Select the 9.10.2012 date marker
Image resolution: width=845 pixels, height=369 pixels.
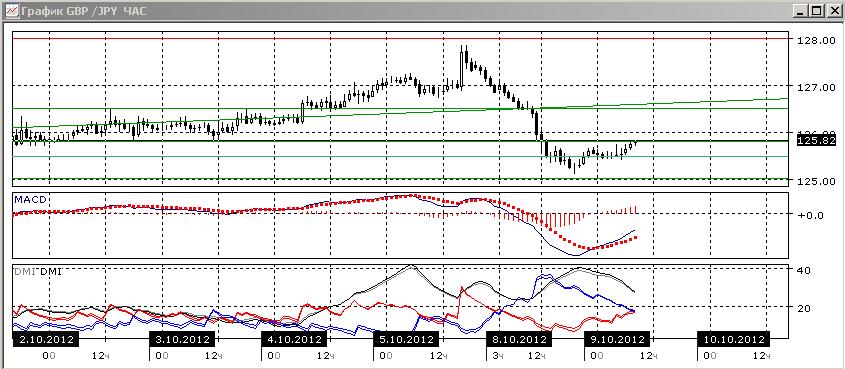618,340
